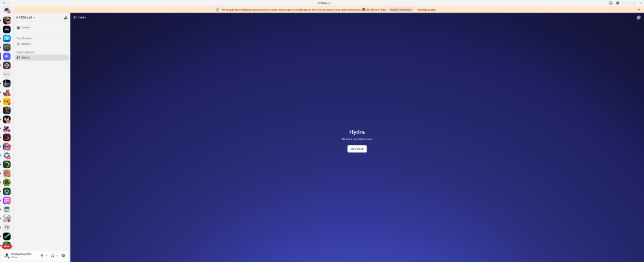
Task: Dismiss the Battle.net notice banner
Action: pos(639,9)
